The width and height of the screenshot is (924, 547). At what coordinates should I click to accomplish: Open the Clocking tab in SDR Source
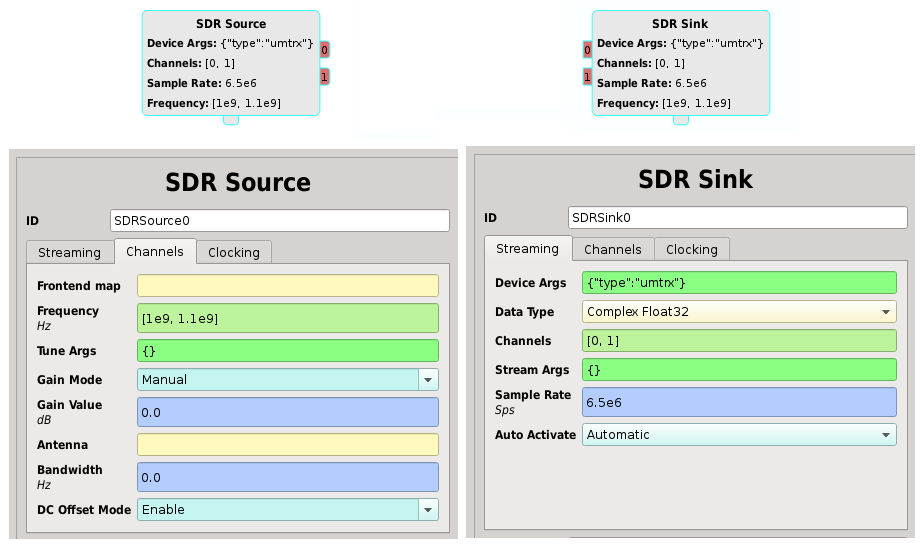tap(234, 253)
